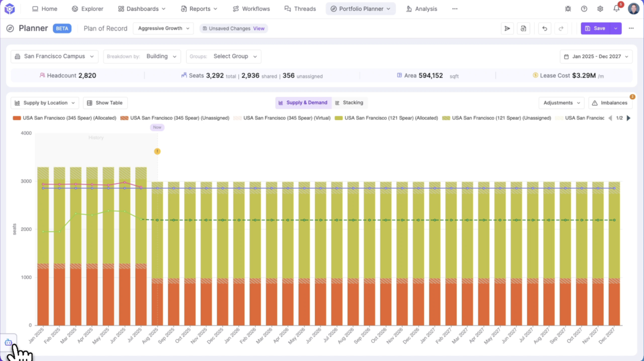The image size is (644, 361).
Task: Open San Francisco Campus location dropdown
Action: (x=54, y=56)
